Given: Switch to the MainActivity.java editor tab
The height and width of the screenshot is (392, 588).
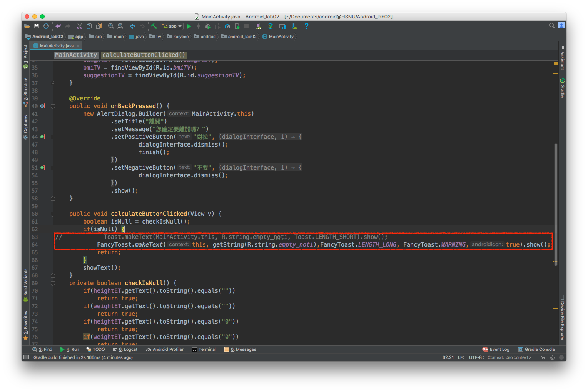Looking at the screenshot, I should coord(56,46).
